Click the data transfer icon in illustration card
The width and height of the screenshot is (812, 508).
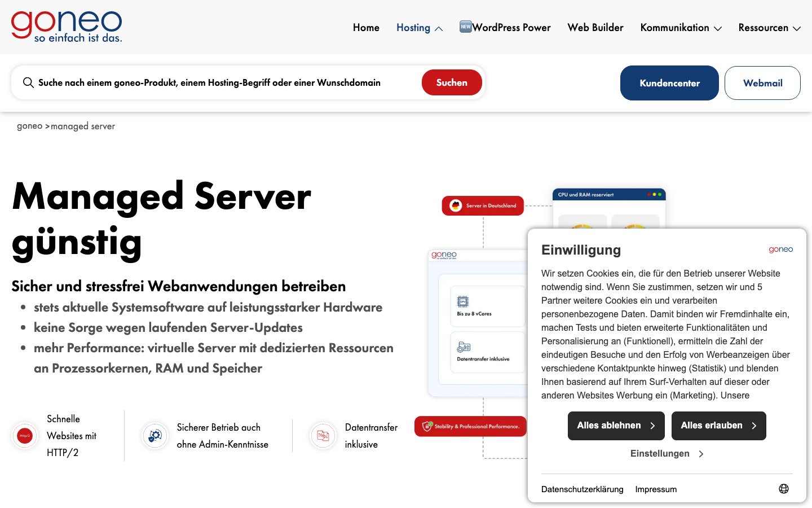click(464, 347)
